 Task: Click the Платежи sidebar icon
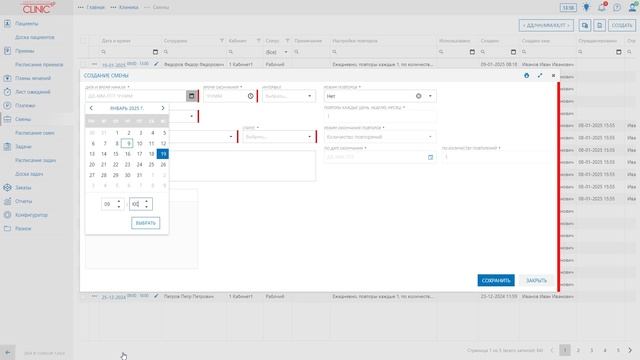pyautogui.click(x=7, y=105)
